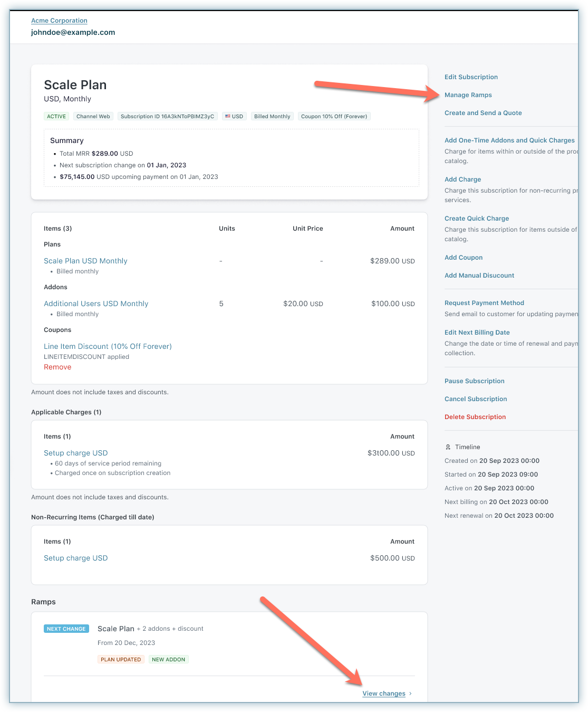Click Add One-Time Addons and Quick Charges
Image resolution: width=588 pixels, height=712 pixels.
(x=509, y=140)
